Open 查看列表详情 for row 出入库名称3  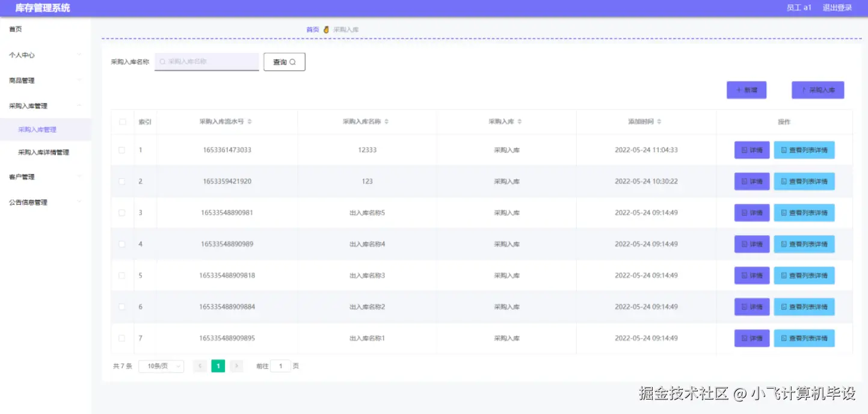[804, 275]
